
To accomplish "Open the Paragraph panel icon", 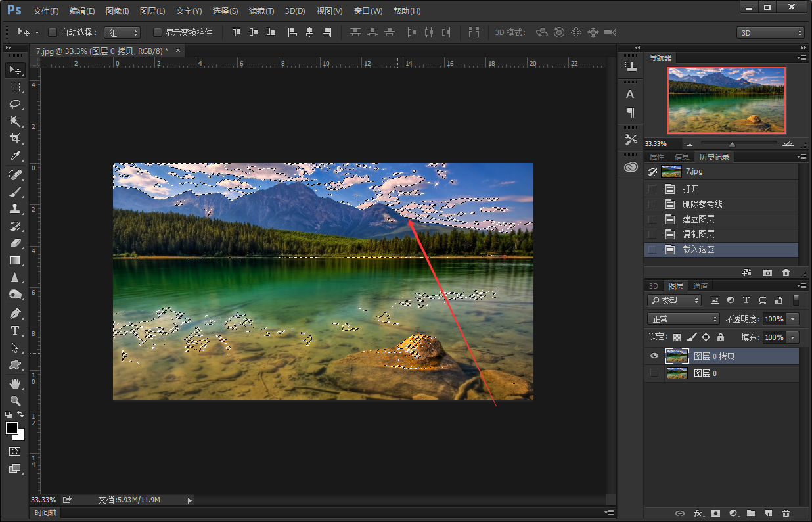I will [631, 112].
